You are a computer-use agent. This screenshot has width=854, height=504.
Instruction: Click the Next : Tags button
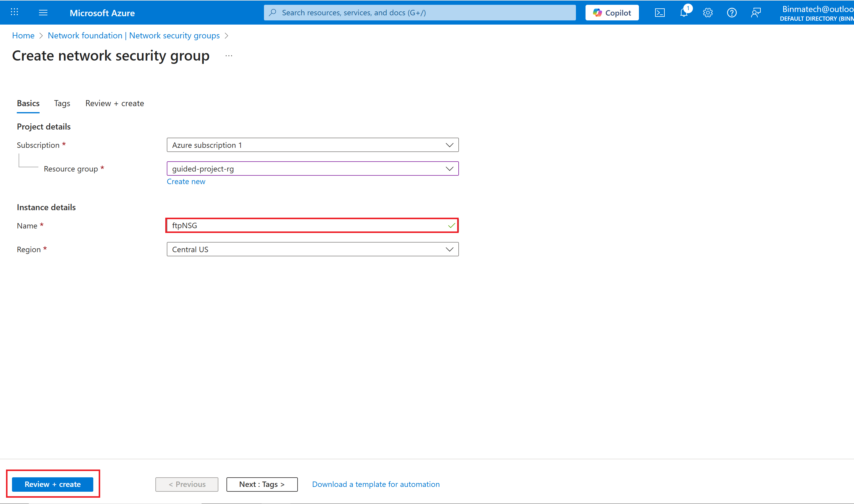(x=262, y=484)
